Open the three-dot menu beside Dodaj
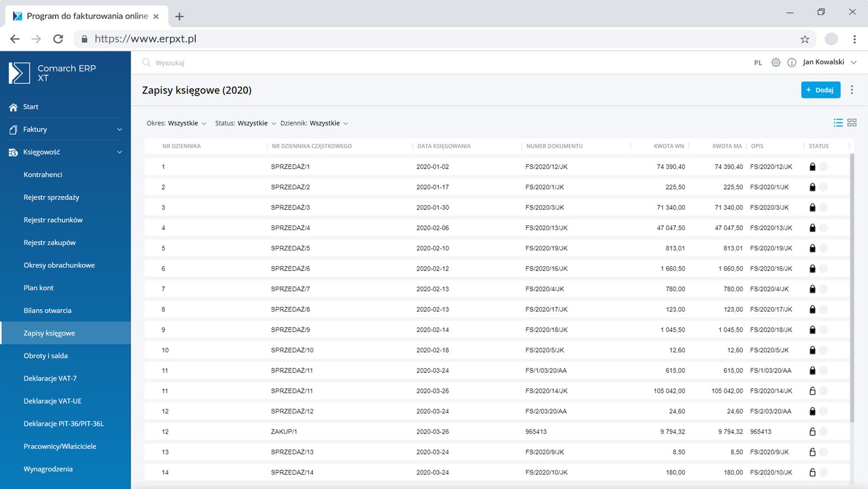 [x=852, y=90]
